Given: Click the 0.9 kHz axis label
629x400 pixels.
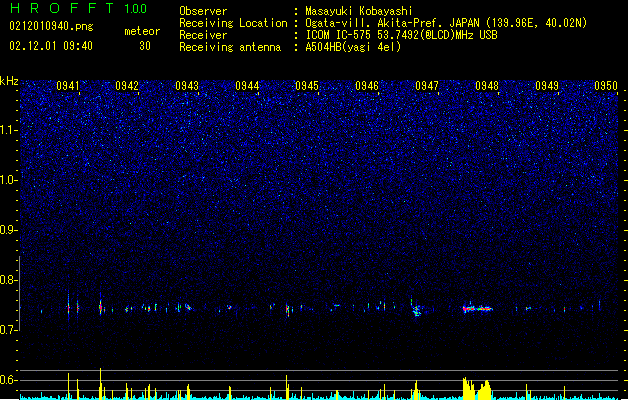Looking at the screenshot, I should [9, 230].
